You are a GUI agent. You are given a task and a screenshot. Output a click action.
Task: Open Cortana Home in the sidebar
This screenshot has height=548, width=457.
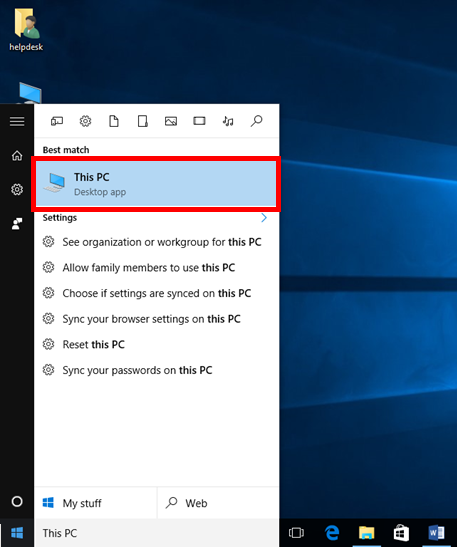pyautogui.click(x=17, y=156)
